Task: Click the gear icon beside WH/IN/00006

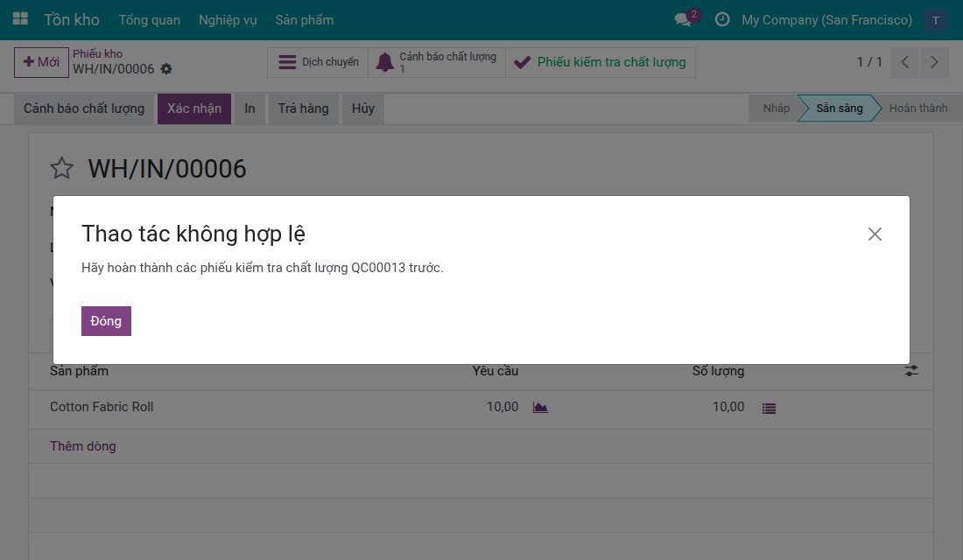Action: point(166,69)
